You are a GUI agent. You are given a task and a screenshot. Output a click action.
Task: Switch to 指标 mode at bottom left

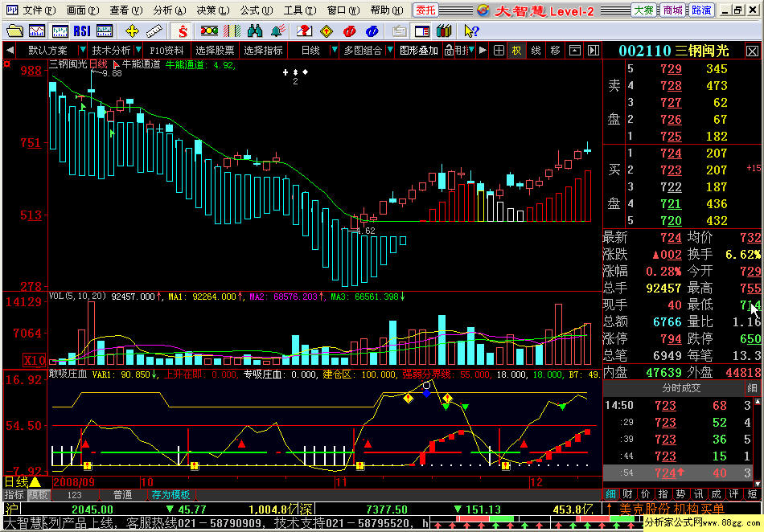point(14,495)
